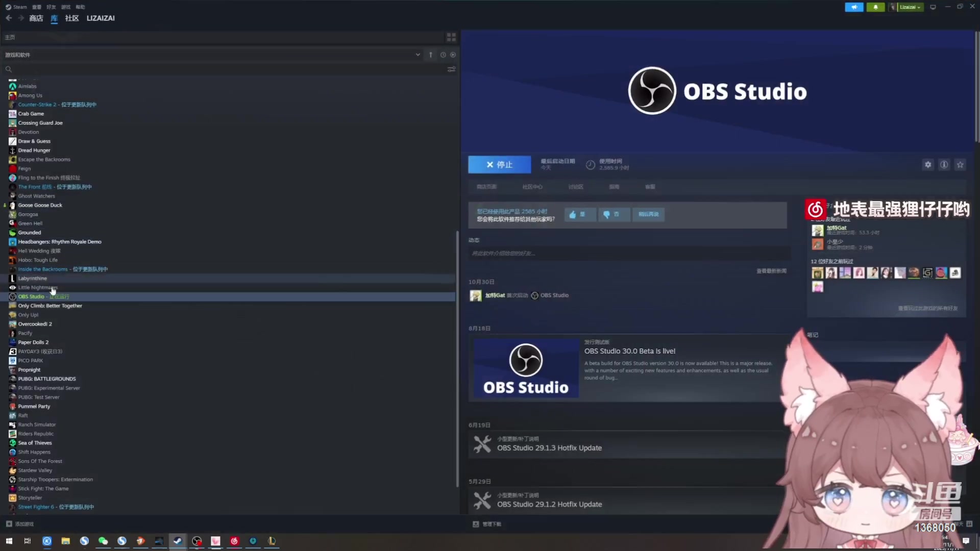Open the announcements megaphone button
This screenshot has width=980, height=551.
coord(854,7)
